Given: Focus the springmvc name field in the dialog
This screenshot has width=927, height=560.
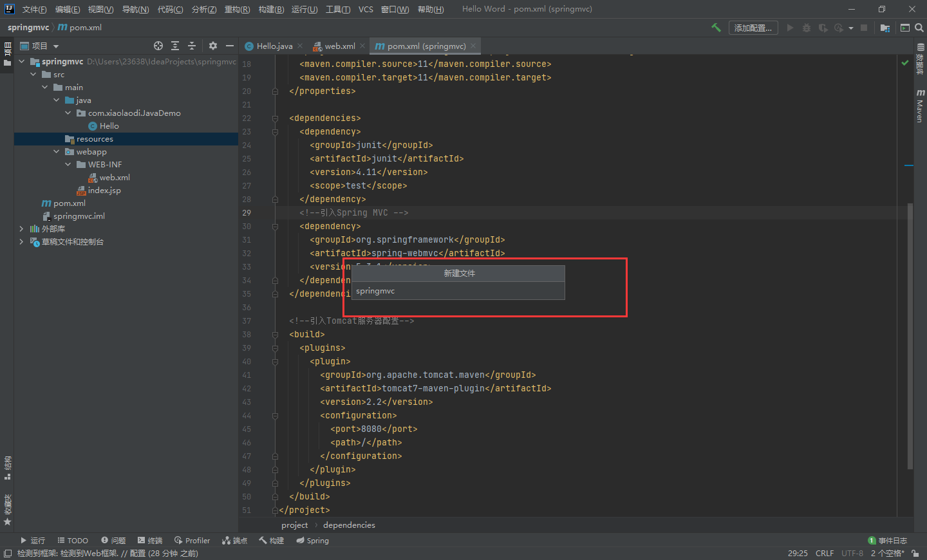Looking at the screenshot, I should click(x=457, y=291).
